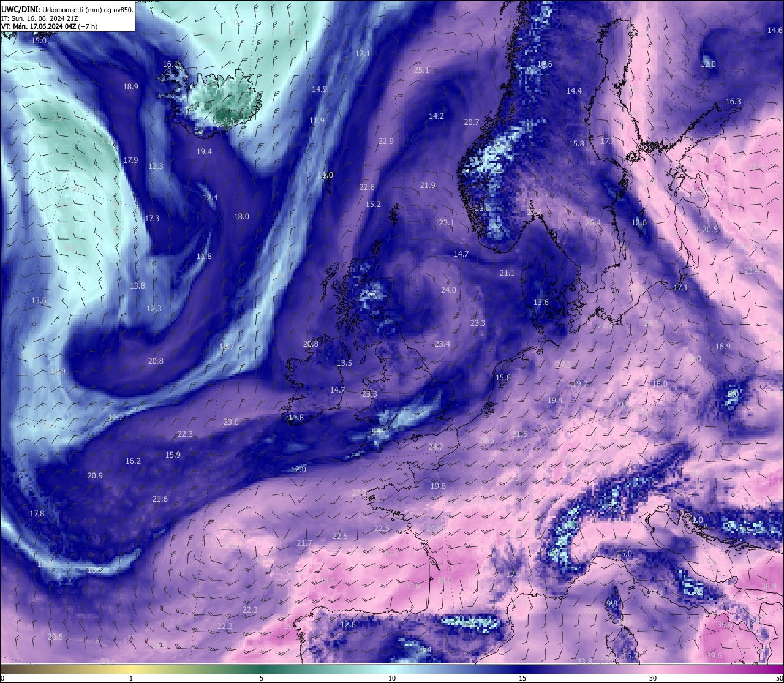Click the 14.4 value over Sweden
The height and width of the screenshot is (683, 784).
coord(574,91)
